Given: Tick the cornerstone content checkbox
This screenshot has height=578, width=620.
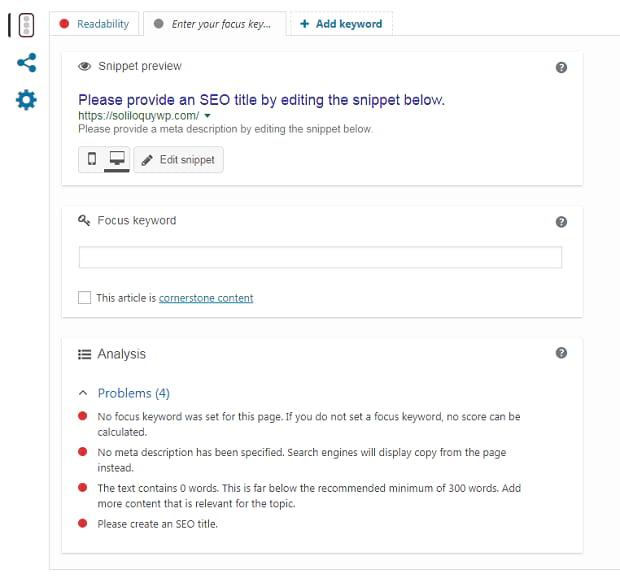Looking at the screenshot, I should click(x=84, y=297).
